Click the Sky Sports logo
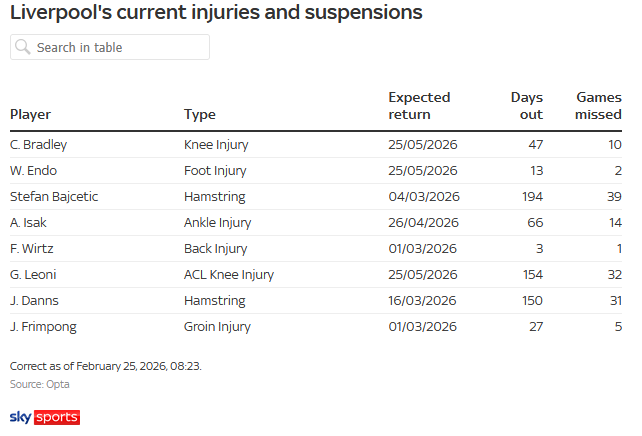Viewport: 642px width, 436px height. (x=44, y=417)
